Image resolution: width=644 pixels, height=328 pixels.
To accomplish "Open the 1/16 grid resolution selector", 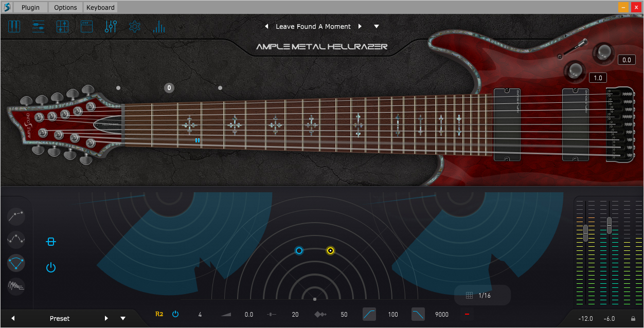I will [482, 296].
